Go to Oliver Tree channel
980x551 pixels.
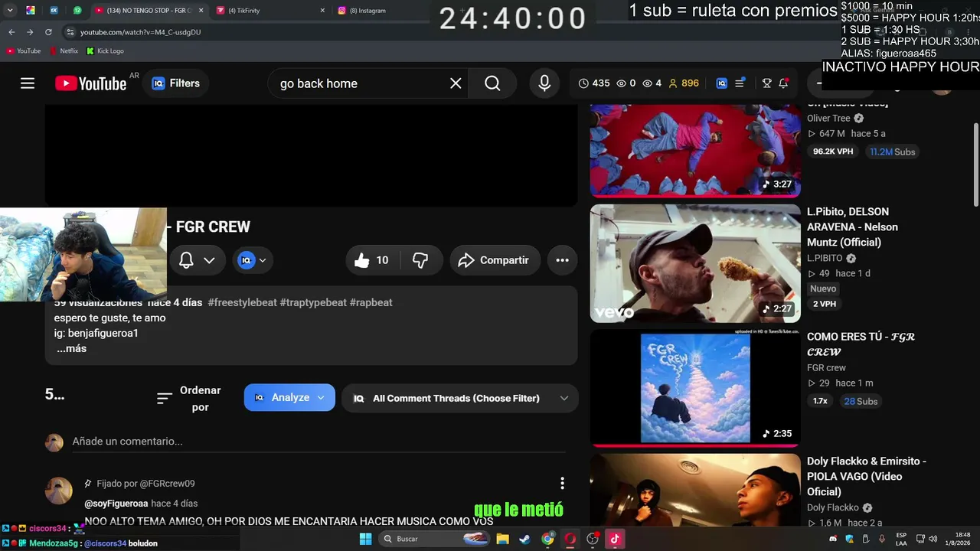[x=829, y=119]
